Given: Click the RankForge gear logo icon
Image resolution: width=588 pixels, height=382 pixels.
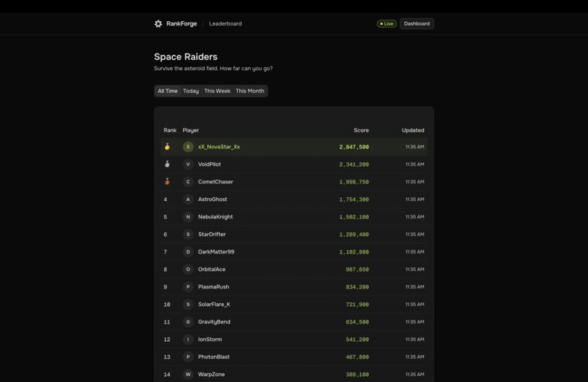Looking at the screenshot, I should (158, 23).
